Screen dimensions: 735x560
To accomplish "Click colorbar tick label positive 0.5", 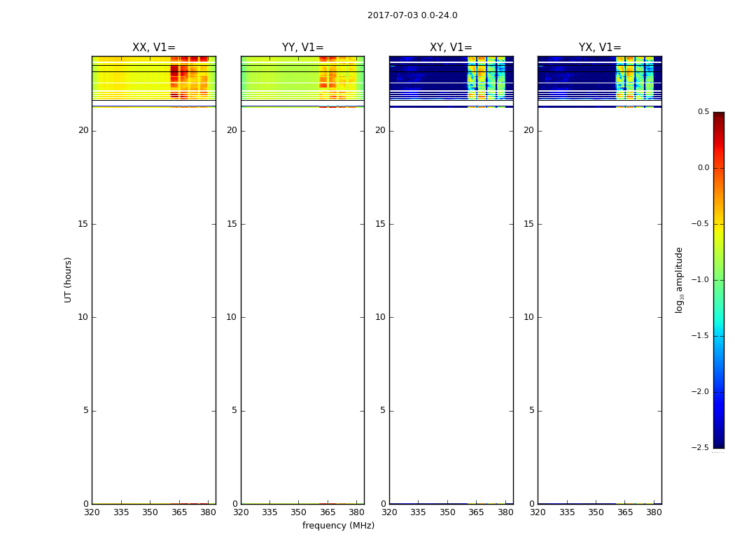I will pos(703,111).
